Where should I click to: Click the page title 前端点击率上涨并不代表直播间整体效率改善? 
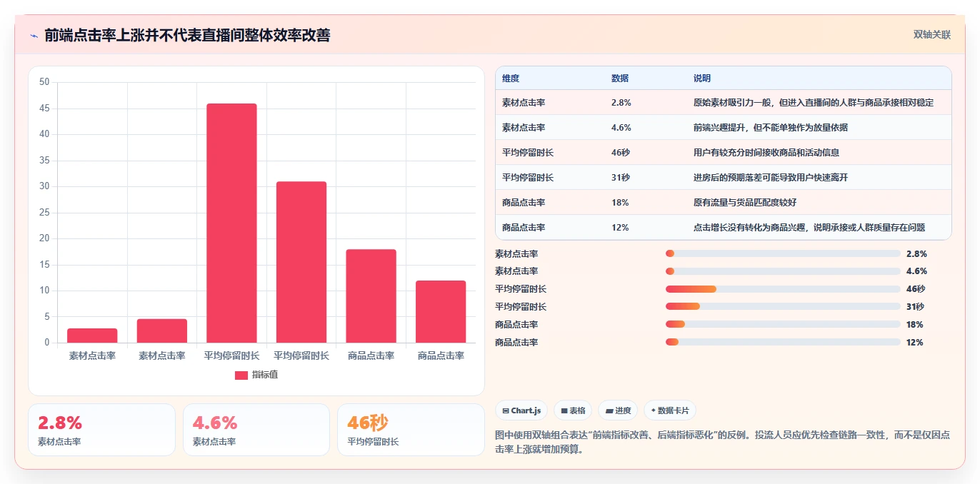[x=187, y=35]
